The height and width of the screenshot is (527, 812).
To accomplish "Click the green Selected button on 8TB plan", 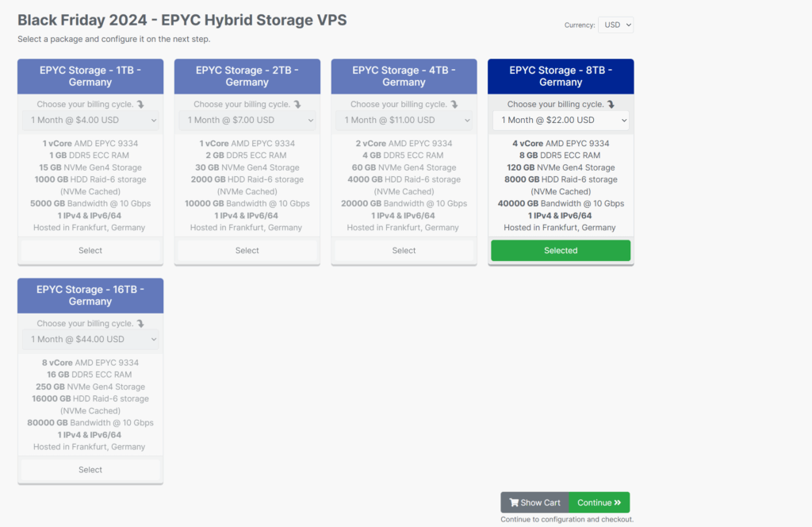I will pyautogui.click(x=561, y=250).
